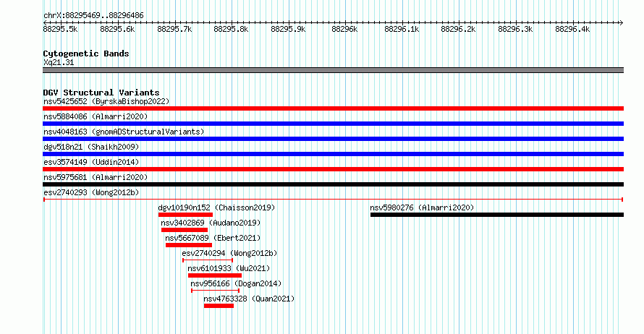The height and width of the screenshot is (334, 644).
Task: Select the black bar under nsv5980276
Action: [497, 215]
